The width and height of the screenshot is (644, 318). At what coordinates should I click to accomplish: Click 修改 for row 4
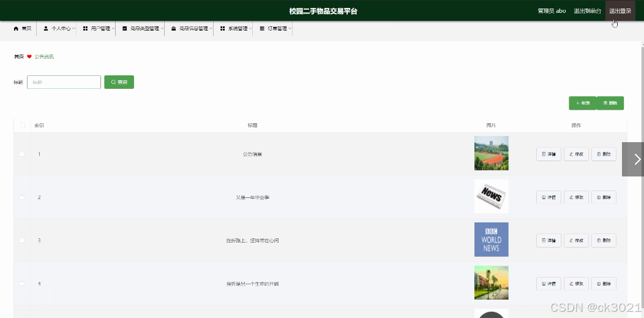pos(576,284)
